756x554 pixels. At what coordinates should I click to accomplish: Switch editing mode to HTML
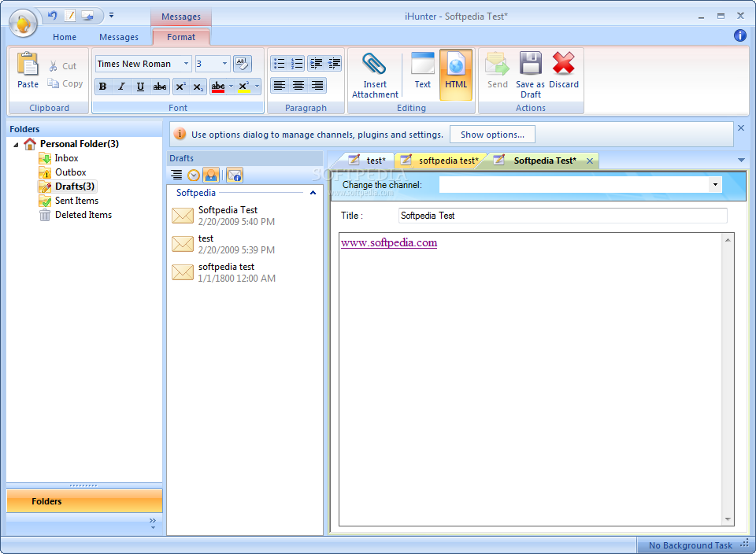pyautogui.click(x=456, y=75)
